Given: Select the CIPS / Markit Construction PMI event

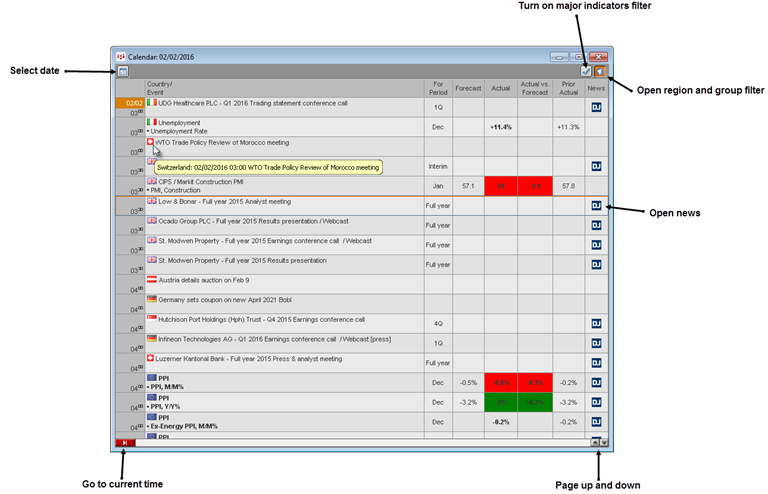Looking at the screenshot, I should 210,182.
